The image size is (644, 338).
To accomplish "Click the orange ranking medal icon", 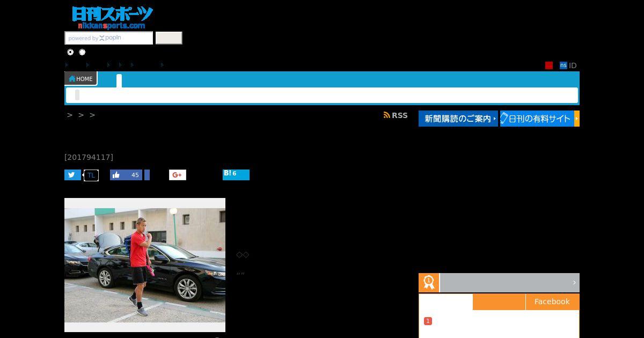I will [x=429, y=283].
